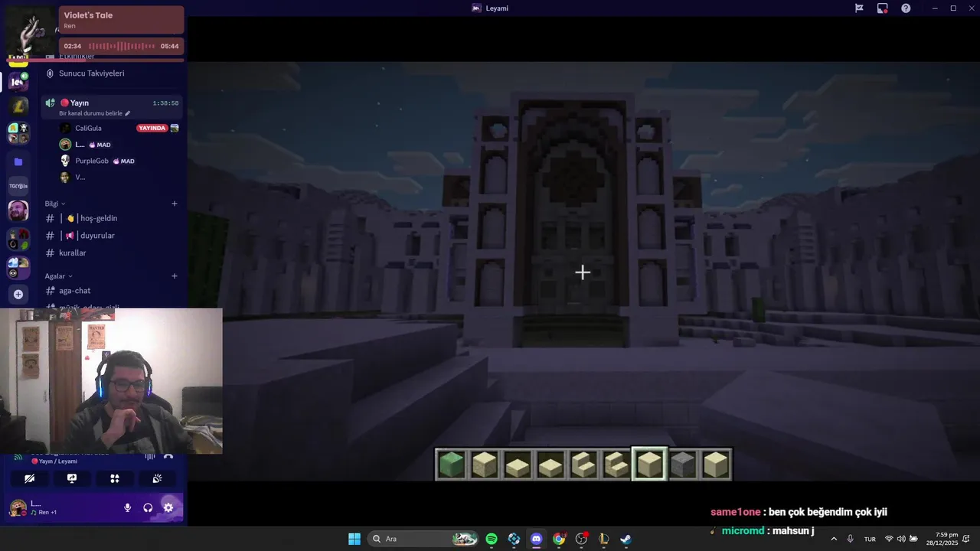The height and width of the screenshot is (551, 980).
Task: Click PurpleGob in voice list
Action: 92,161
